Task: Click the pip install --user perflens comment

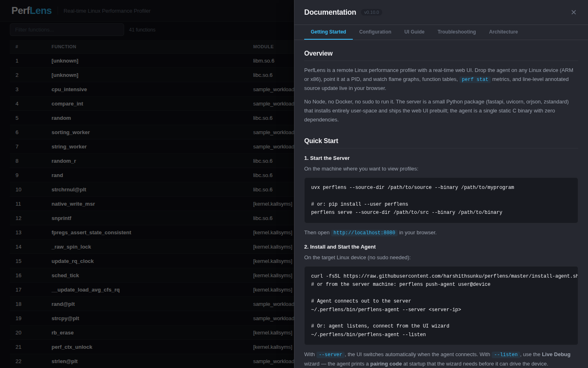Action: click(x=360, y=204)
